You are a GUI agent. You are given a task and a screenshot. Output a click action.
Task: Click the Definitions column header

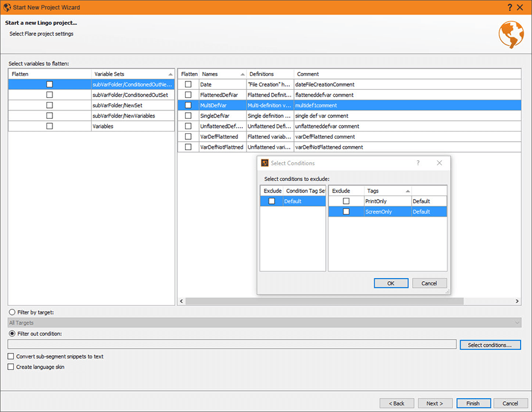tap(270, 74)
